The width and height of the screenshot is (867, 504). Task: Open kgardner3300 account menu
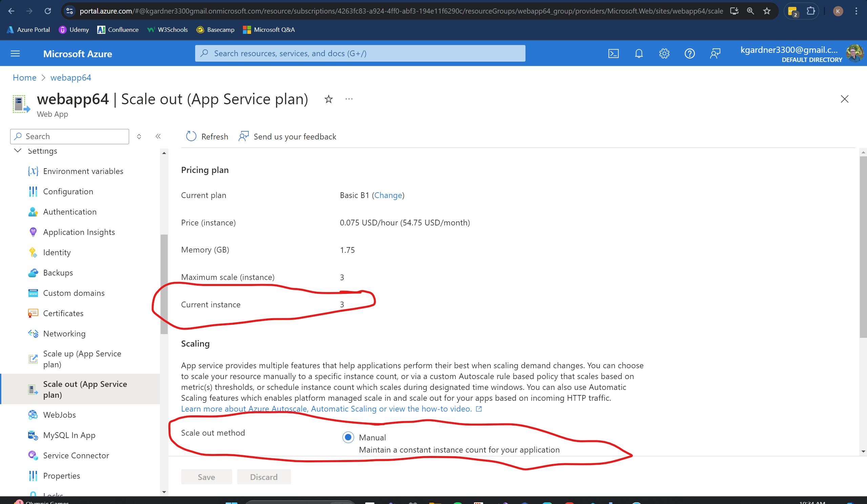[791, 54]
